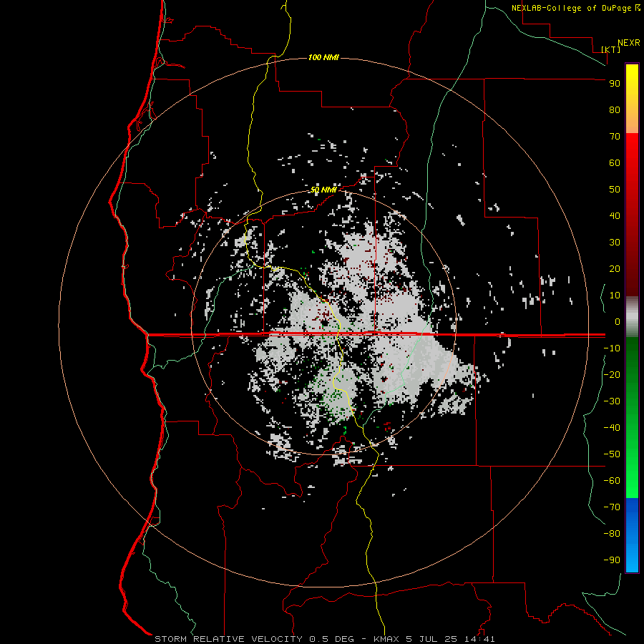Click the -20 value on the scale
Screen dimensions: 644x644
(x=612, y=374)
